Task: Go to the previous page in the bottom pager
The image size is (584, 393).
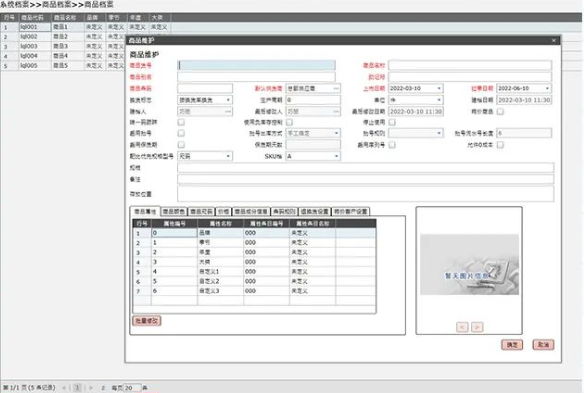Action: pos(64,388)
